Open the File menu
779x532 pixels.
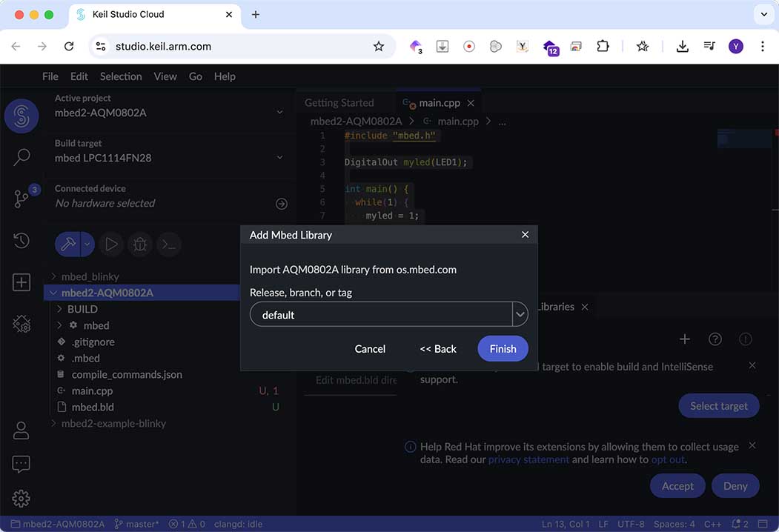pyautogui.click(x=50, y=76)
